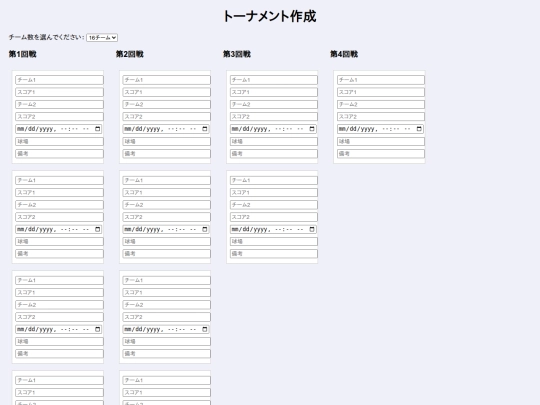540x405 pixels.
Task: Focus チーム1 field in 第3回戦 second match
Action: (274, 180)
